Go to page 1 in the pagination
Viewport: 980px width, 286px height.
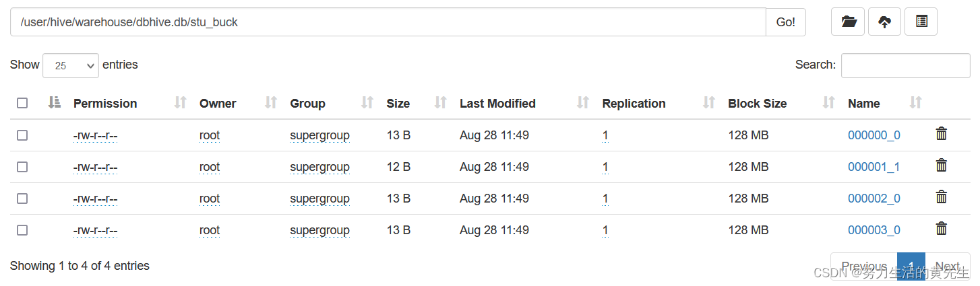point(911,266)
